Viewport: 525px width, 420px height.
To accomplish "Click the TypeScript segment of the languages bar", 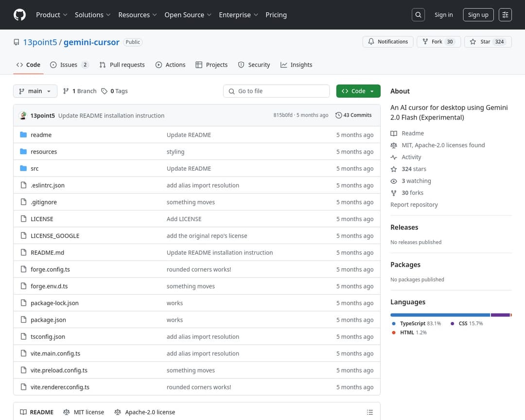I will point(440,315).
